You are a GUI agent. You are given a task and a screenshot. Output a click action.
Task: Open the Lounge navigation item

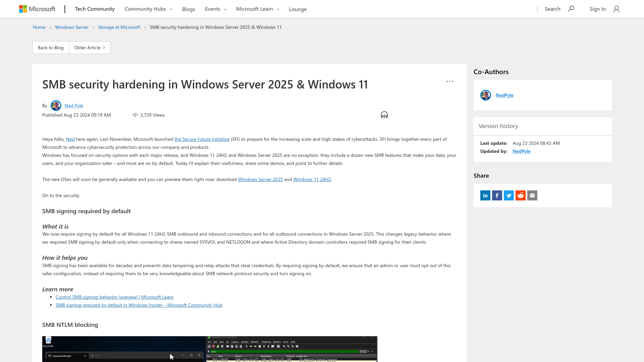[298, 9]
